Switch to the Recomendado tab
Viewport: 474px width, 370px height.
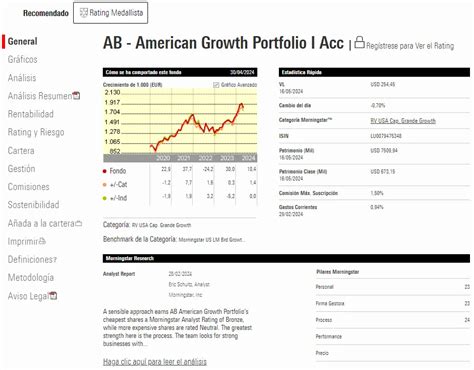(x=46, y=13)
